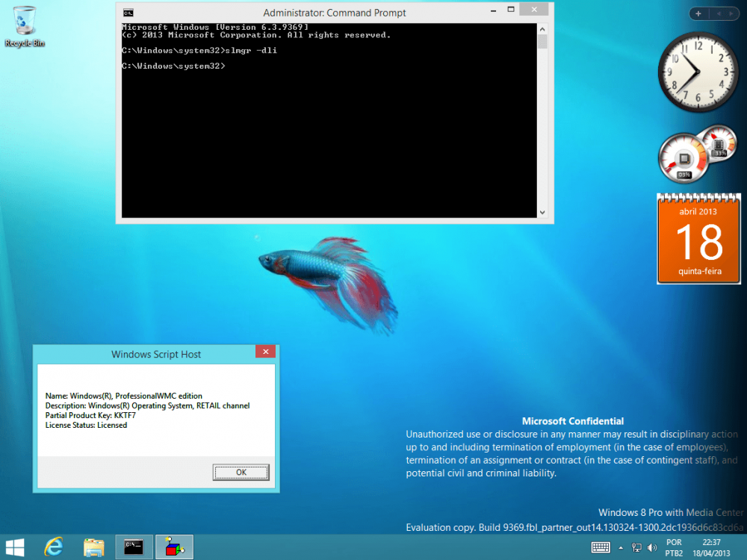Open File Explorer from the taskbar
This screenshot has height=560, width=747.
coord(94,547)
